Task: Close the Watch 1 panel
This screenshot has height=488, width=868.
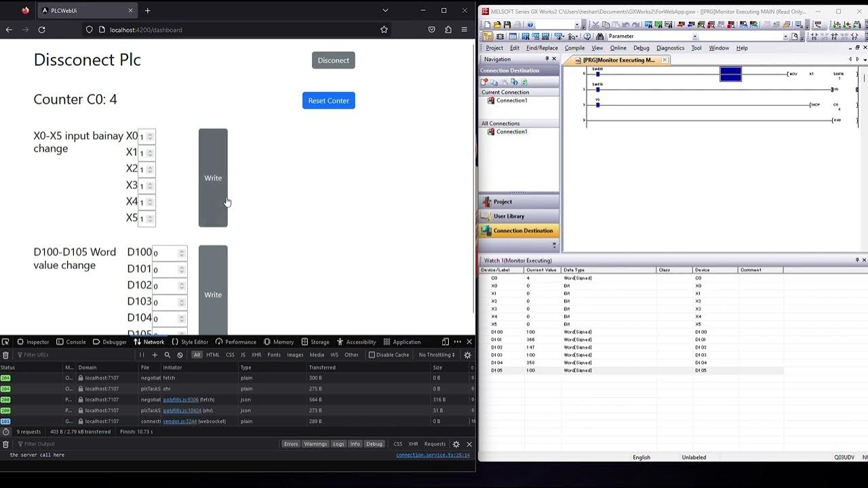Action: tap(863, 260)
